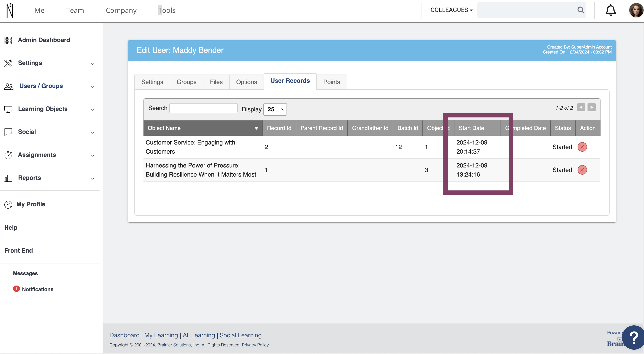
Task: Sort by Record Id column header
Action: tap(279, 128)
